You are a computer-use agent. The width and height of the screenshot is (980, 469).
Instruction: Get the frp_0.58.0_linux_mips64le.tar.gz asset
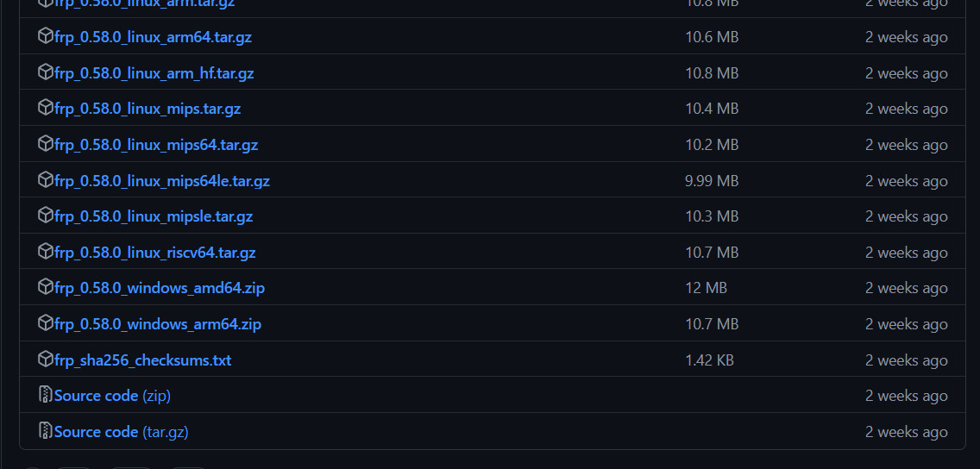162,181
